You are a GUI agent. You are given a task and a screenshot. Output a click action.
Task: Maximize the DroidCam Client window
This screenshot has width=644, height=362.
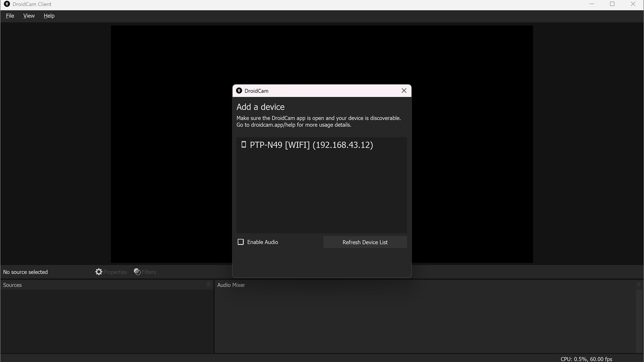[x=612, y=4]
